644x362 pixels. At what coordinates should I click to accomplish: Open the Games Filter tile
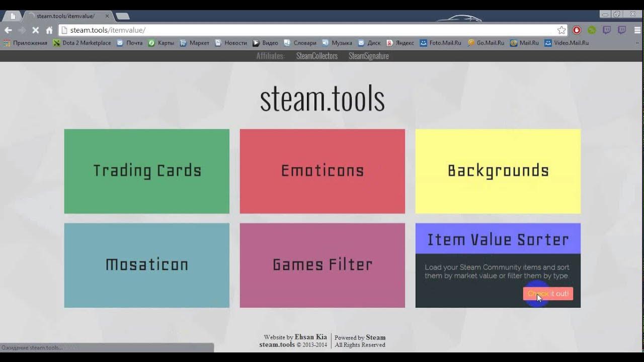[323, 265]
